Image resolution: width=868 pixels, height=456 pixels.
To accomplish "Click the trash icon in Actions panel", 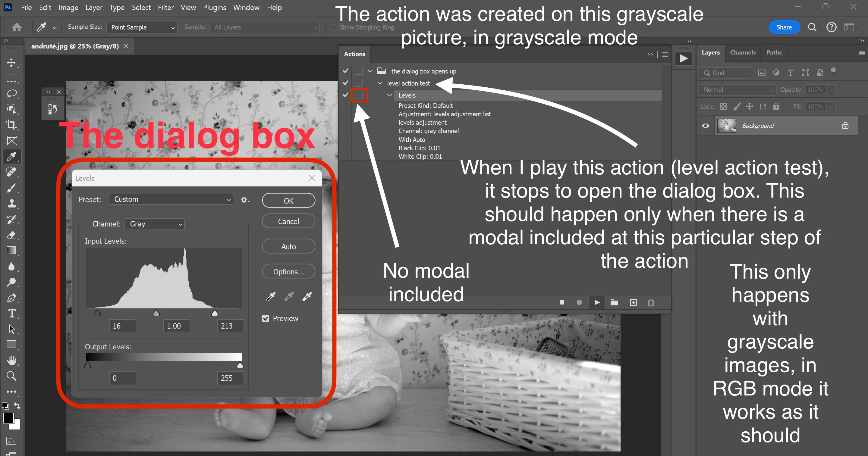I will pos(651,302).
